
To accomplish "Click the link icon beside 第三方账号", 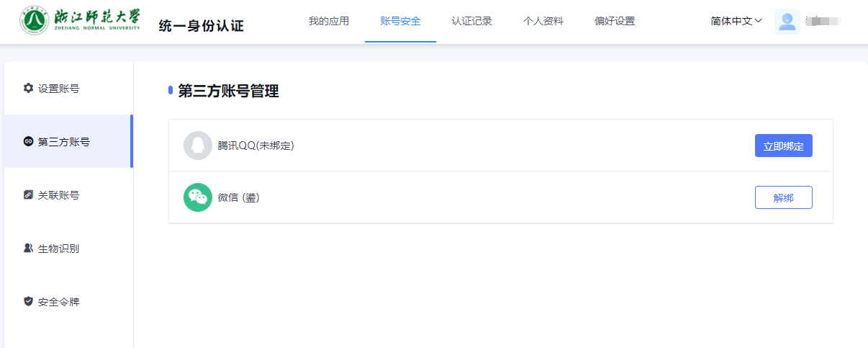I will [29, 141].
